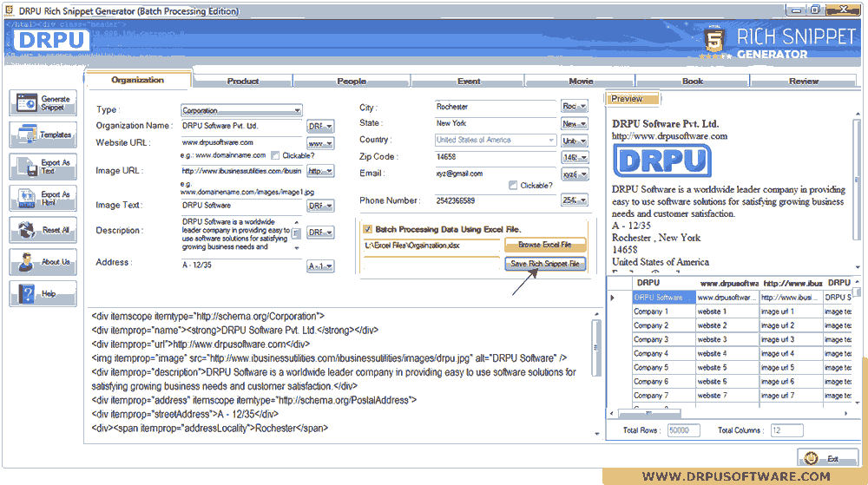Screen dimensions: 868x485
Task: Click Save Rich Snippet File button
Action: pos(545,264)
